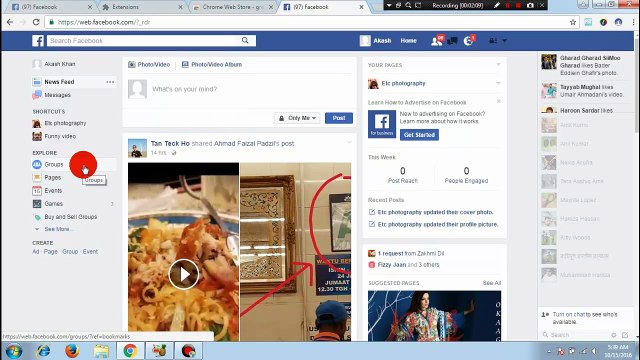Click Get Started advertising button
This screenshot has height=360, width=640.
pos(419,135)
